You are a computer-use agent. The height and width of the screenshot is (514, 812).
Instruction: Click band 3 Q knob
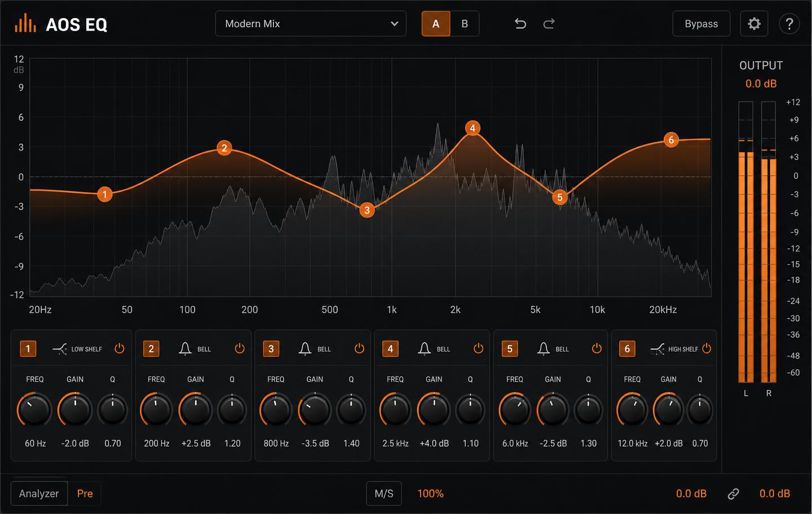[x=351, y=410]
